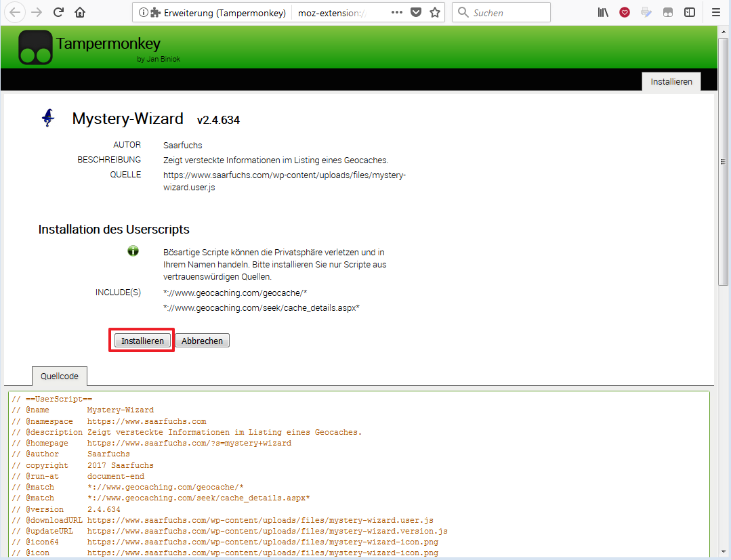Image resolution: width=731 pixels, height=560 pixels.
Task: Open the page actions three-dot menu
Action: tap(397, 13)
